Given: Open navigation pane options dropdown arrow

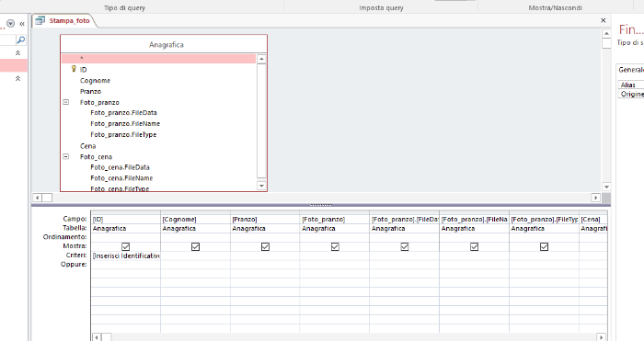Looking at the screenshot, I should [11, 23].
